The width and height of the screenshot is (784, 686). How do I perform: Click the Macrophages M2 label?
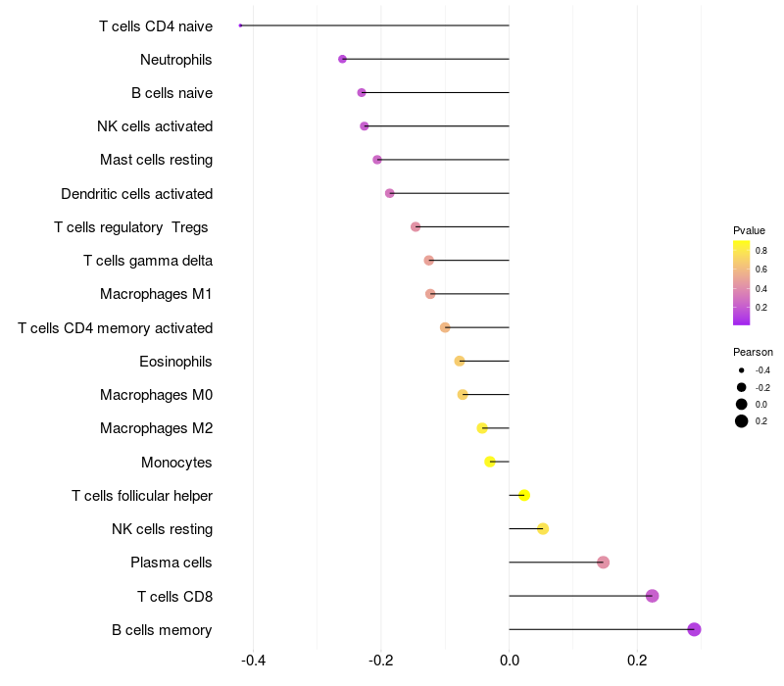pos(156,428)
